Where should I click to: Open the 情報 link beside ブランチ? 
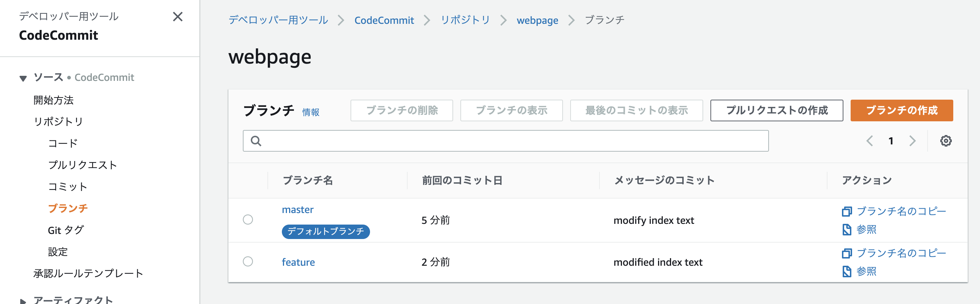[311, 112]
